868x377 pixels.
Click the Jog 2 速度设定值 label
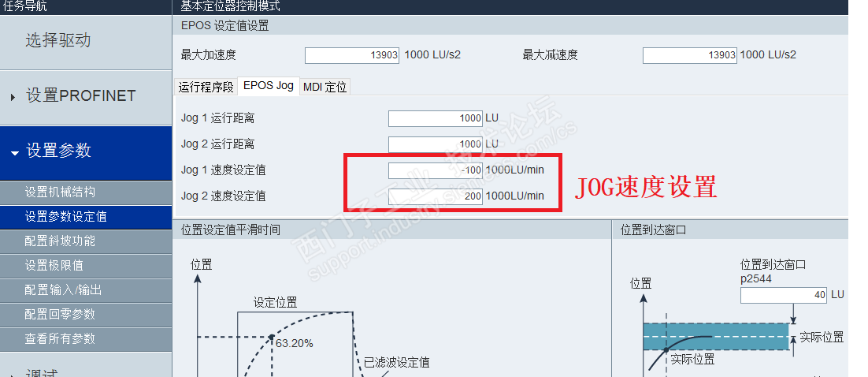[223, 196]
